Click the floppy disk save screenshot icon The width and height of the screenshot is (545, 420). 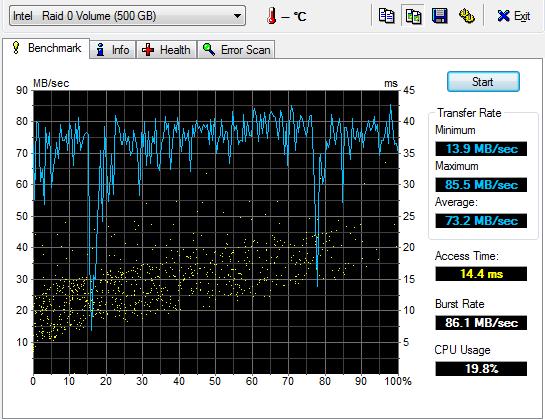[440, 16]
